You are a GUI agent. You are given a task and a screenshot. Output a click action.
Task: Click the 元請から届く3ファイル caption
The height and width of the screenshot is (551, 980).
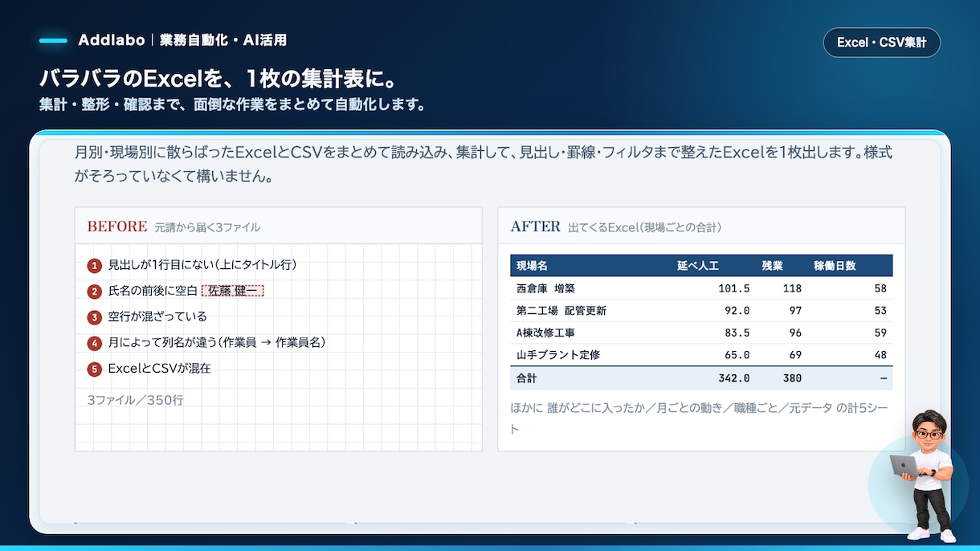pos(207,227)
